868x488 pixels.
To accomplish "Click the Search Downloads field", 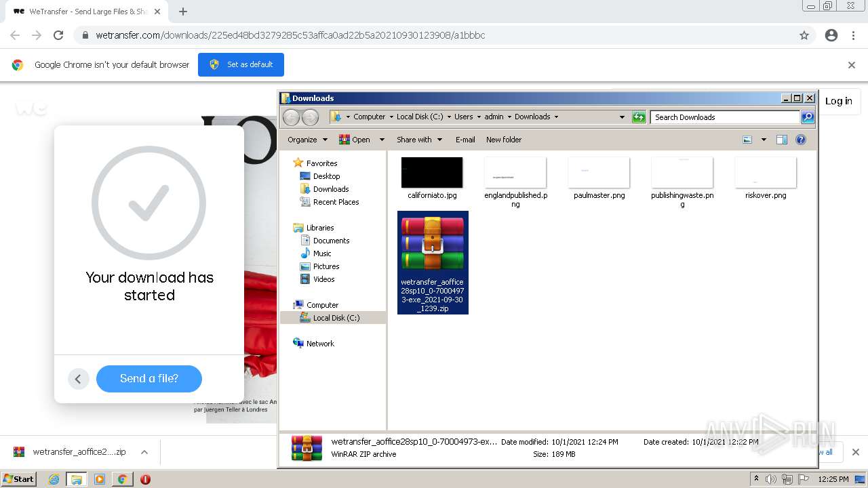I will [724, 117].
